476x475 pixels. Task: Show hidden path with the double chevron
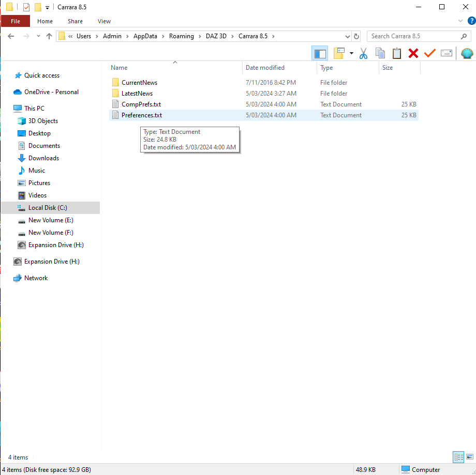tap(70, 36)
